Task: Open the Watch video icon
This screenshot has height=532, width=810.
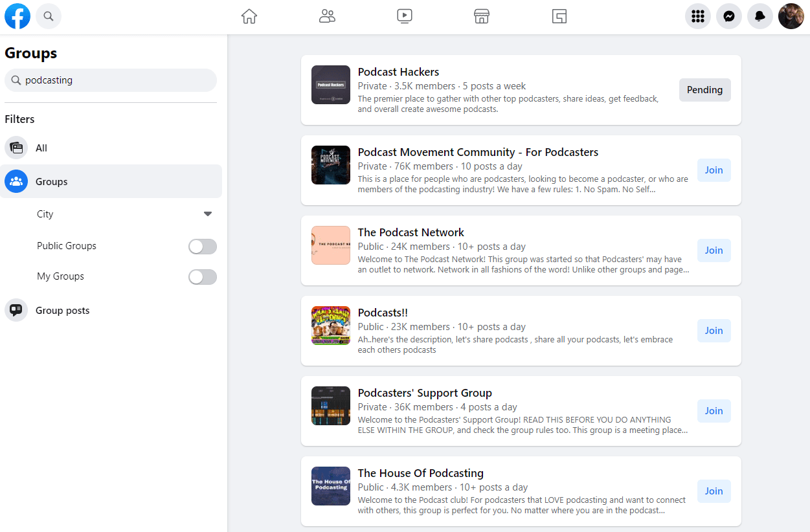Action: [x=405, y=16]
